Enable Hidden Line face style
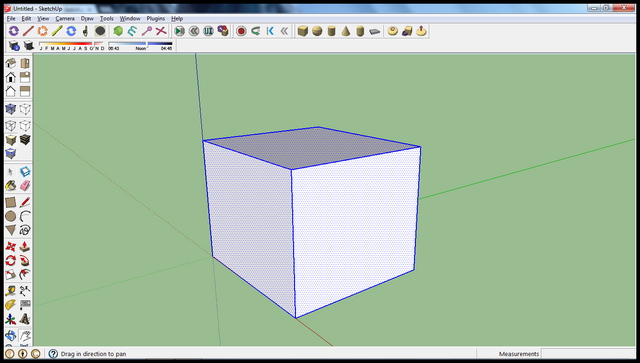The height and width of the screenshot is (363, 640). (25, 125)
